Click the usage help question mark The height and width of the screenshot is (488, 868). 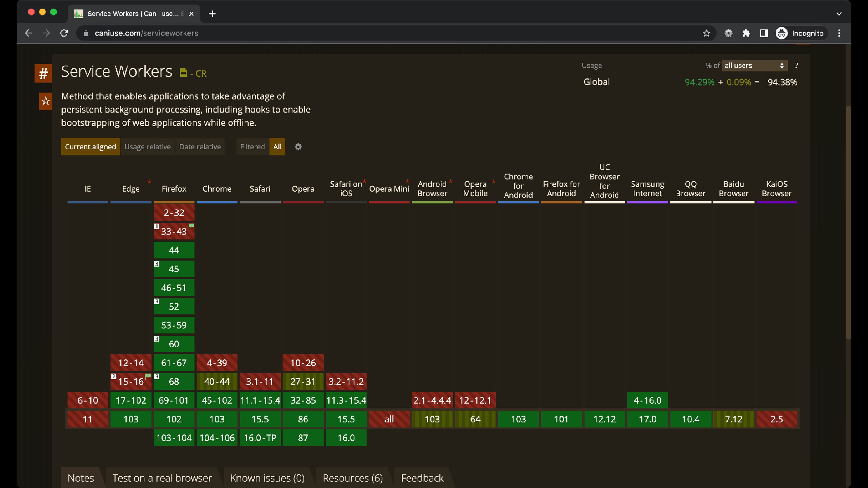pyautogui.click(x=796, y=65)
